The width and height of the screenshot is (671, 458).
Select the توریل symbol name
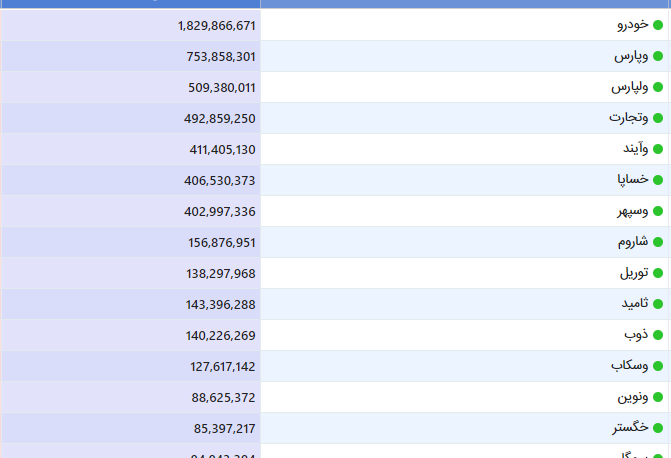click(x=634, y=273)
